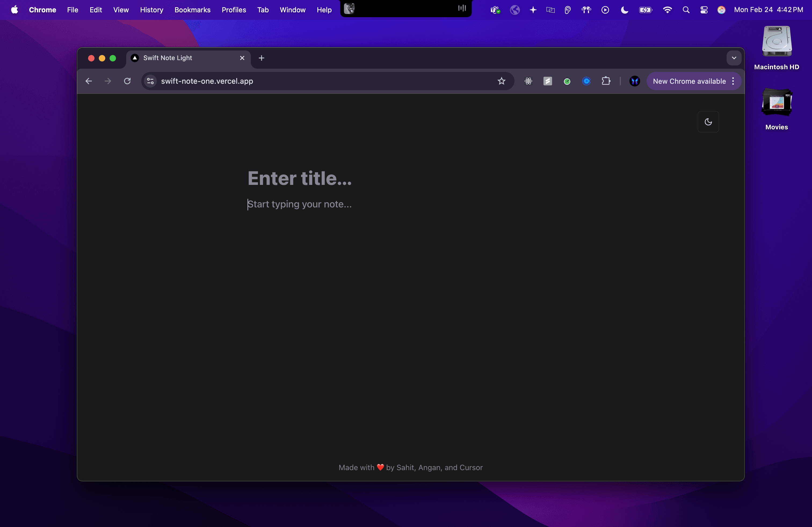Open the site information icon in address bar
812x527 pixels.
[150, 81]
